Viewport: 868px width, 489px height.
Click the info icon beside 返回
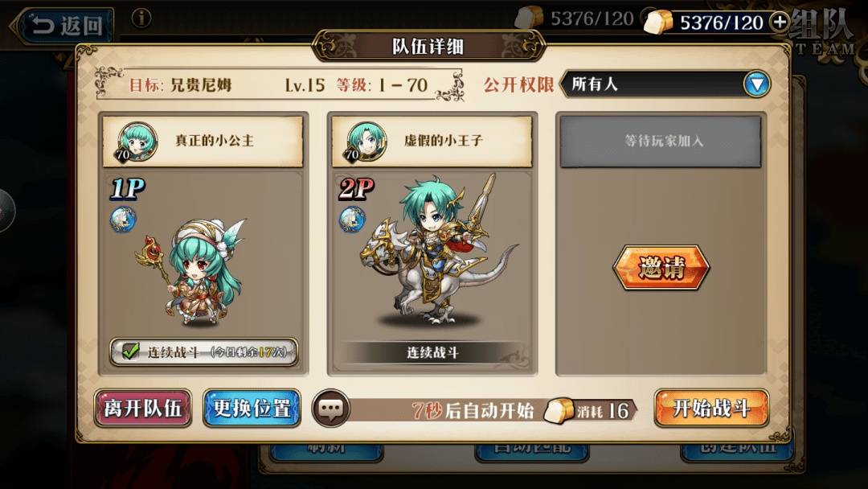click(x=141, y=18)
